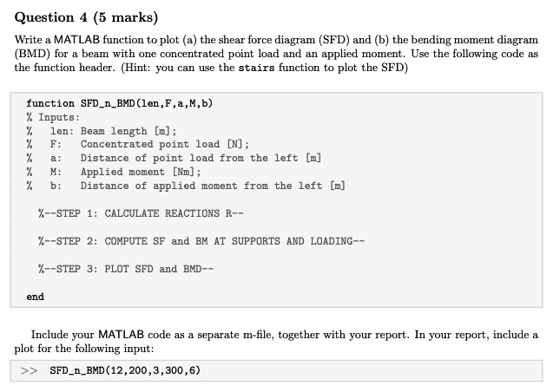
Task: Click the bold word 'stairs' in the hint
Action: tap(256, 68)
